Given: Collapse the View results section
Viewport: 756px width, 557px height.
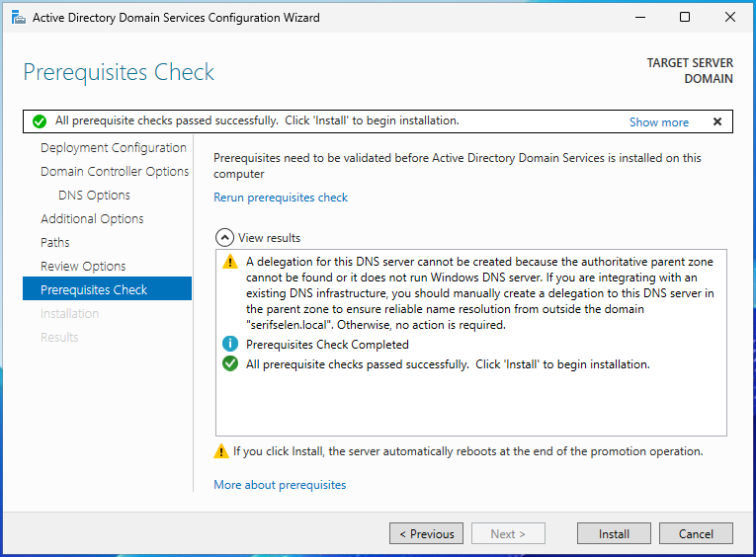Looking at the screenshot, I should click(x=224, y=238).
